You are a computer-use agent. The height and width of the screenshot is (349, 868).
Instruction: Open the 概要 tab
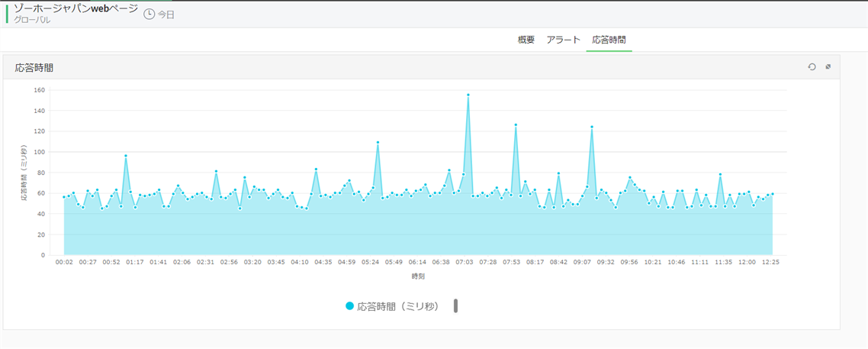tap(526, 40)
